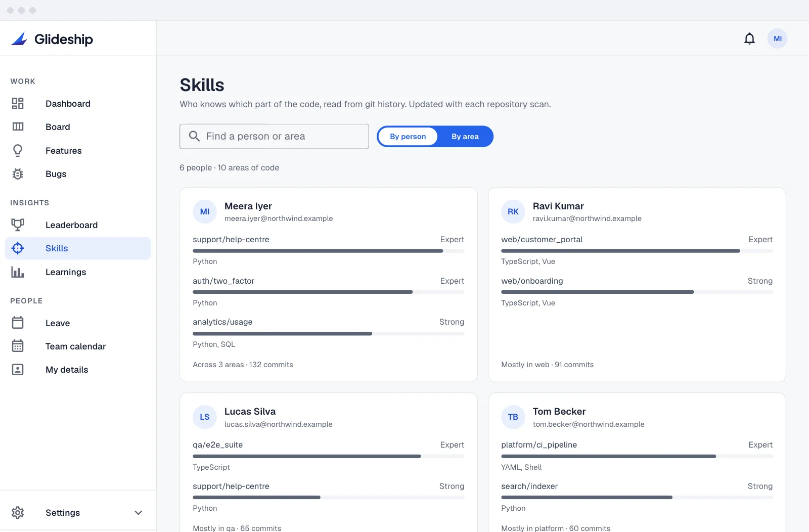
Task: Open Ravi Kumar's name link
Action: [558, 206]
